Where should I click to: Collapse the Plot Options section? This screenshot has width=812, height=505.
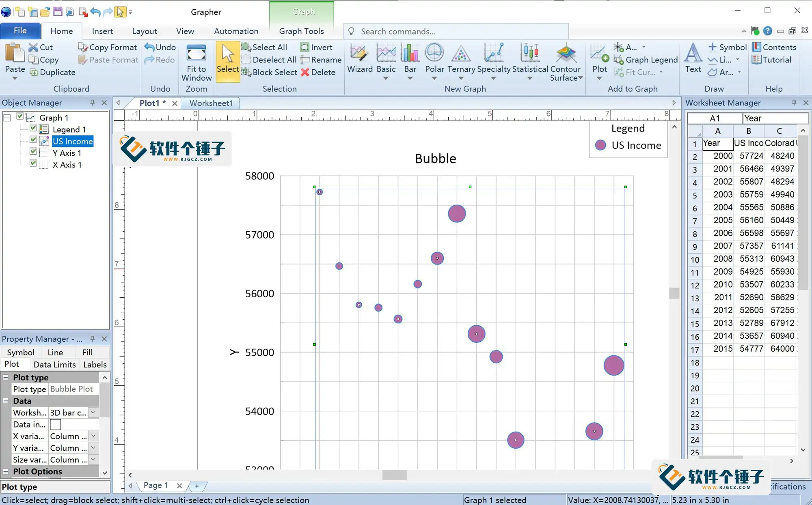[x=6, y=471]
